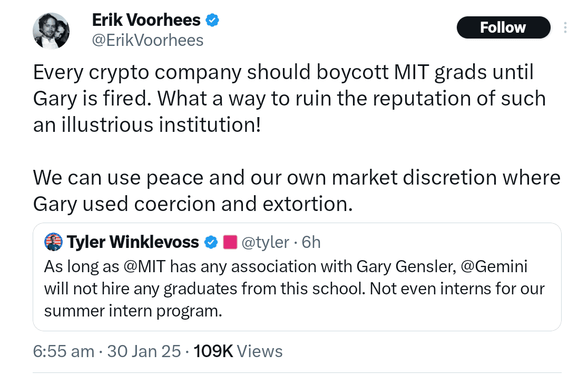Viewport: 588px width, 374px height.
Task: Click Erik Voorhees's profile avatar
Action: [51, 31]
